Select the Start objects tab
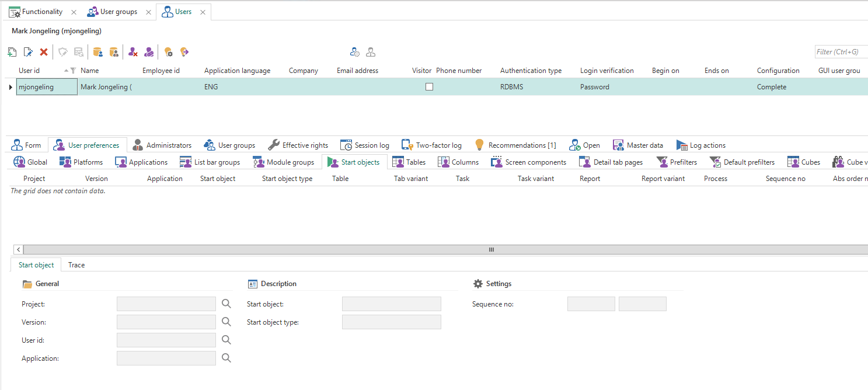 [354, 162]
